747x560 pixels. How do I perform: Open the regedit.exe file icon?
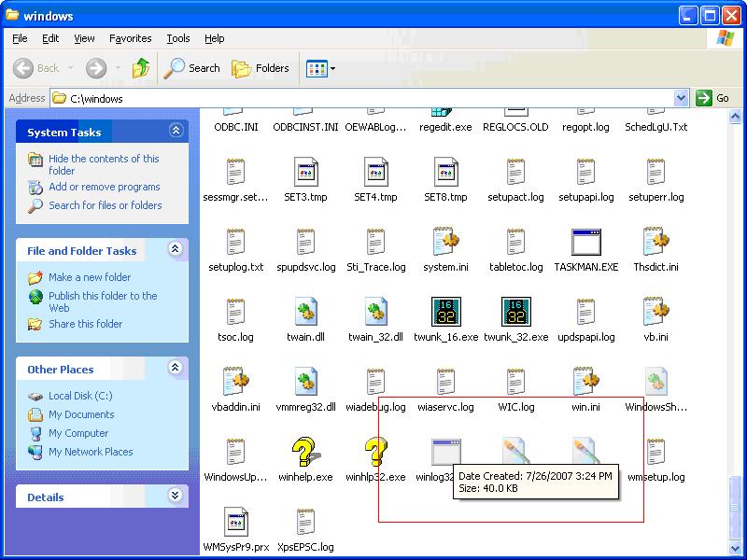tap(441, 112)
